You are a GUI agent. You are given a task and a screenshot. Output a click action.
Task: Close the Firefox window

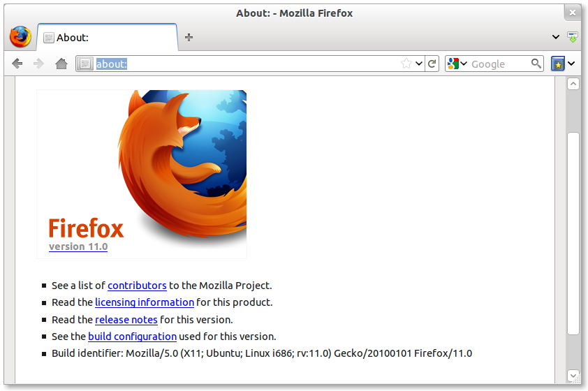pyautogui.click(x=572, y=13)
